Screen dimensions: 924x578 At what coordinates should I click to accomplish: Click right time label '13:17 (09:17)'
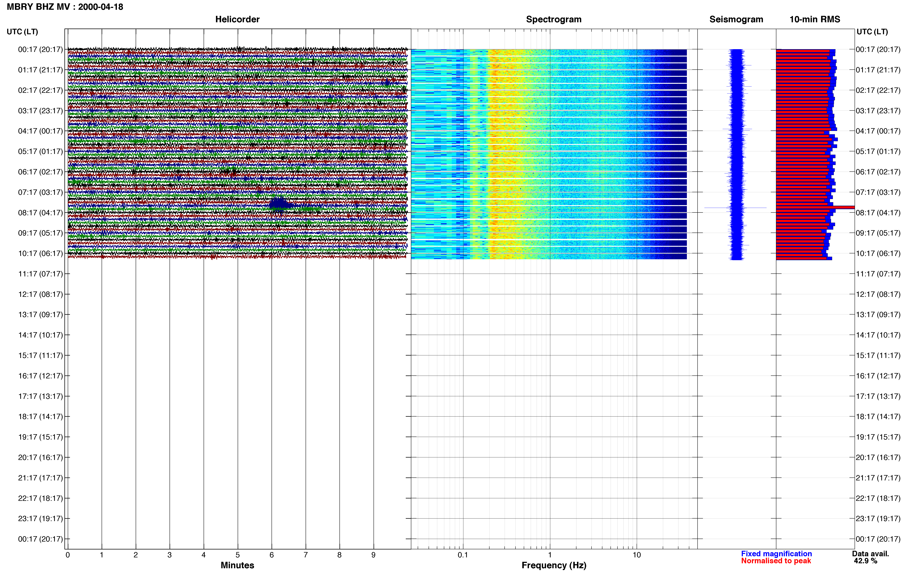pos(878,315)
